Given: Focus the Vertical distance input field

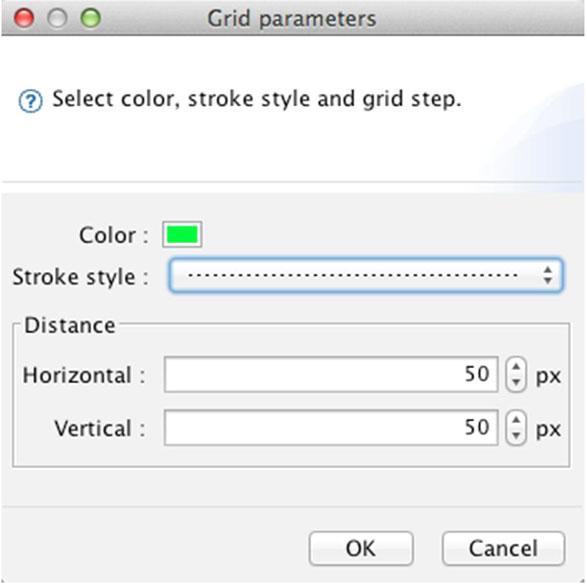Looking at the screenshot, I should (x=331, y=428).
